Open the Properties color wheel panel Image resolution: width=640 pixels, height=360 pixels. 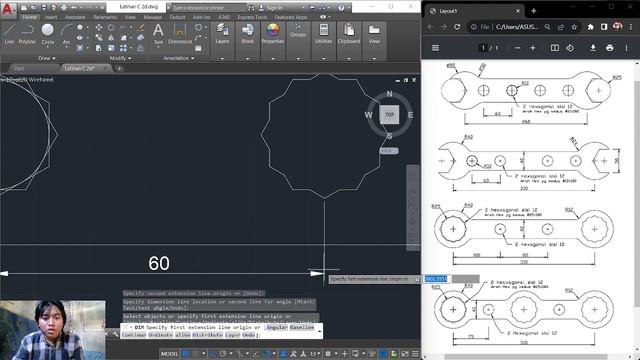273,33
